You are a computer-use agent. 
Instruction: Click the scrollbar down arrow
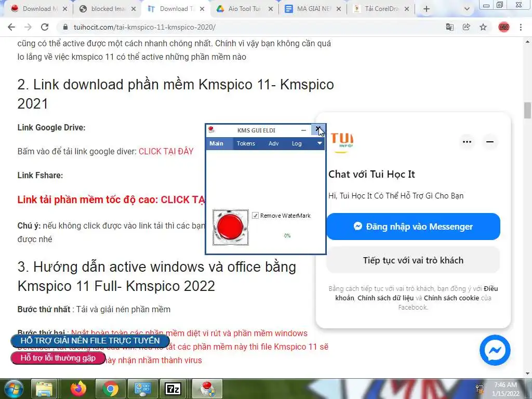tap(528, 373)
